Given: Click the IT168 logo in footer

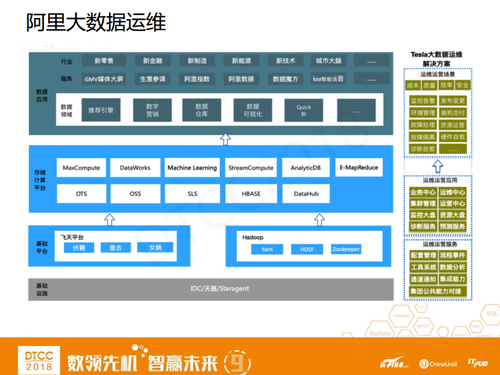Looking at the screenshot, I should [394, 363].
